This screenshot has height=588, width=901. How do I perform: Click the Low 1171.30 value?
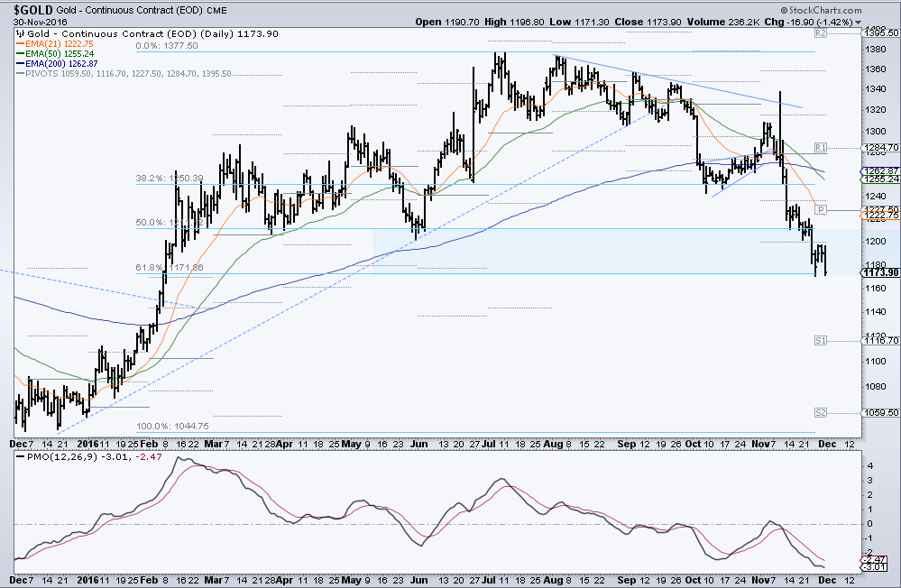click(x=579, y=23)
